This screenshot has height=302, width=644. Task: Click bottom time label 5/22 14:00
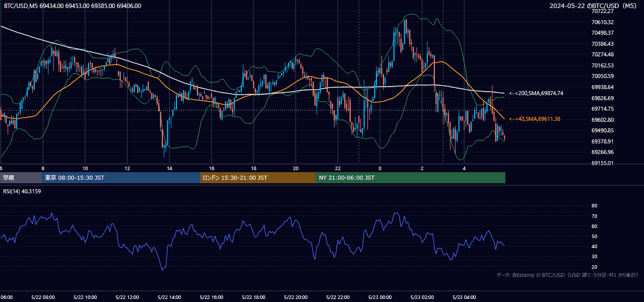click(169, 297)
